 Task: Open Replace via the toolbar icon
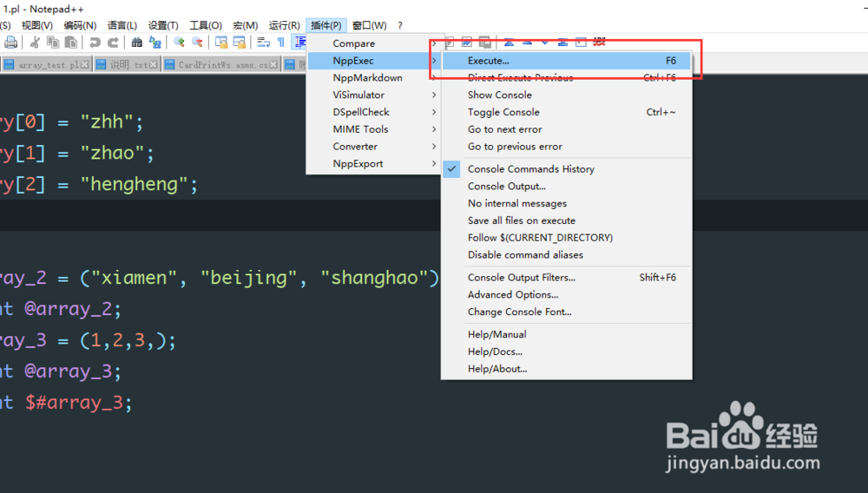(155, 42)
